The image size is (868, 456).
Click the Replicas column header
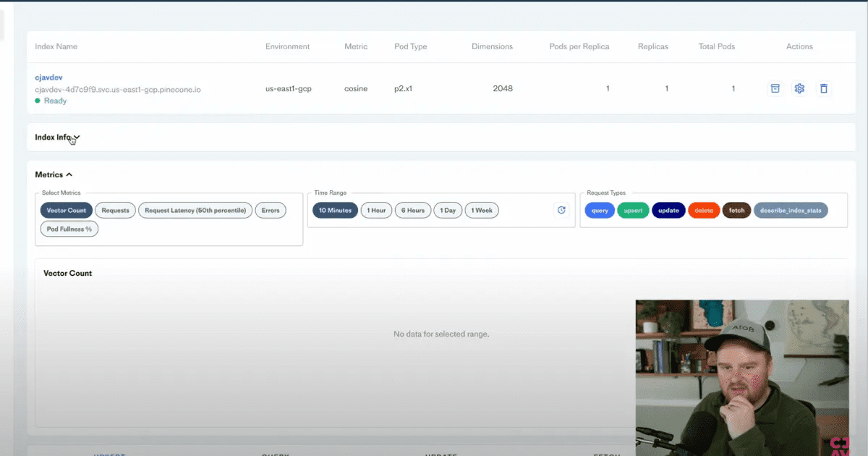coord(653,46)
